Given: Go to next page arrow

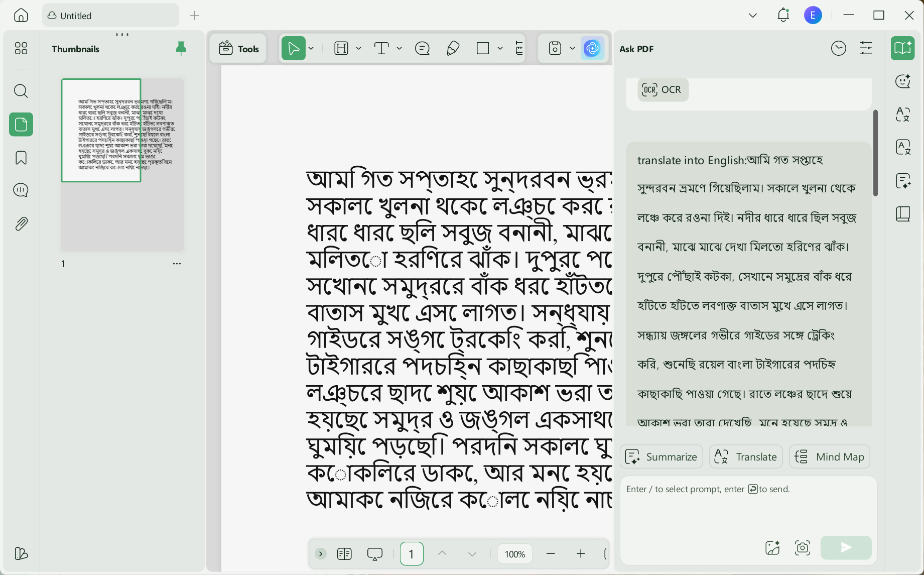Looking at the screenshot, I should click(x=472, y=554).
